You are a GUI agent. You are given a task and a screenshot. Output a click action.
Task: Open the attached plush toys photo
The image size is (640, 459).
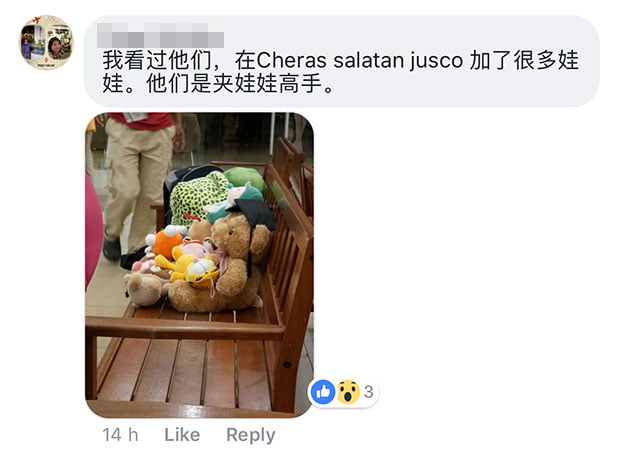pos(199,265)
